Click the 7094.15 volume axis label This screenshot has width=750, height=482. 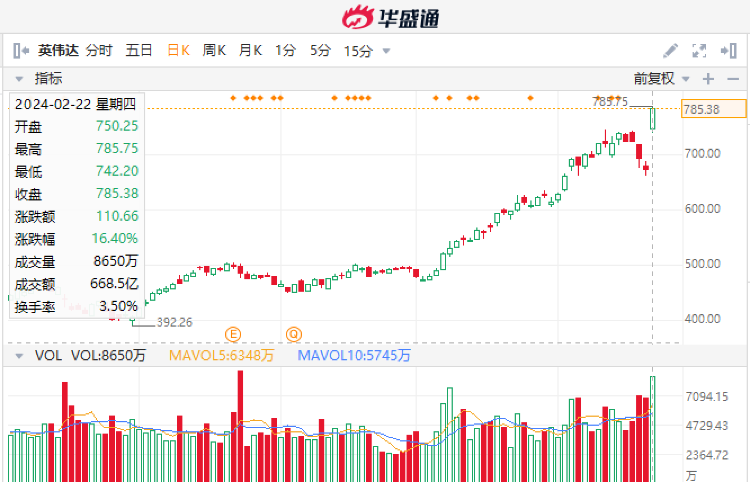(706, 396)
